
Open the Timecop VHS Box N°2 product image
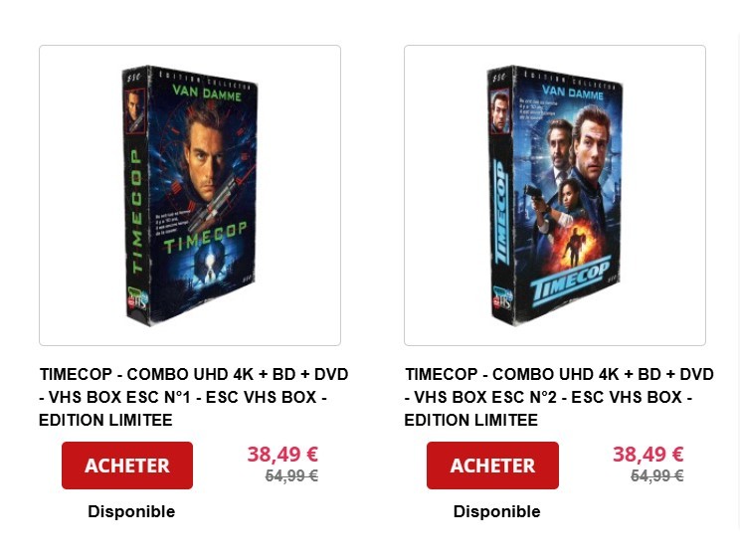555,195
